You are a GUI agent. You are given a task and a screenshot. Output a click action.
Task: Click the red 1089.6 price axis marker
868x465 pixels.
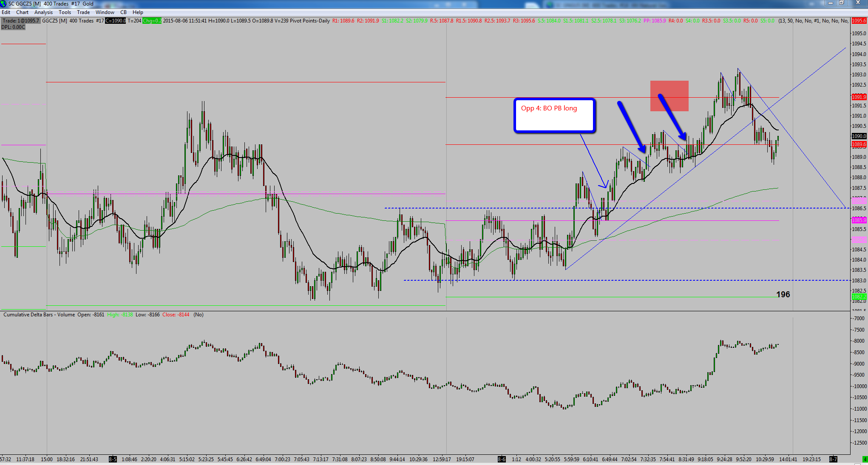point(859,144)
